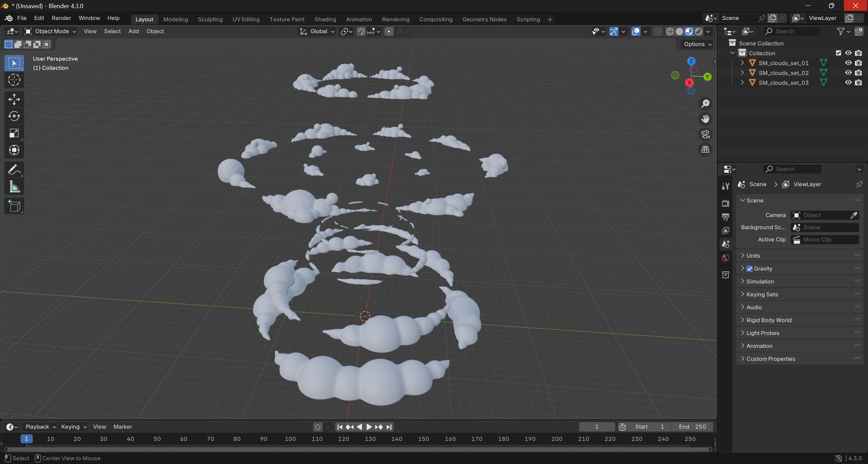
Task: Switch to the Shading workspace tab
Action: (x=325, y=19)
